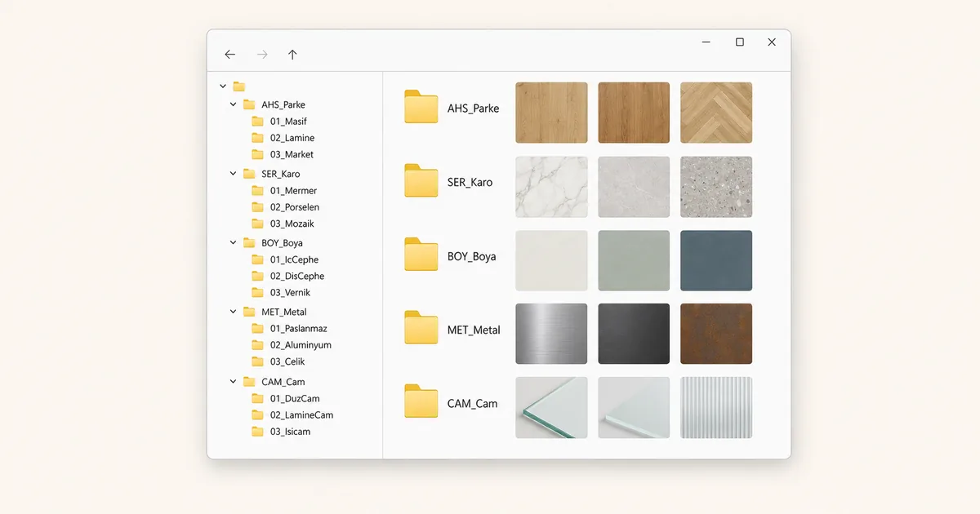Image resolution: width=980 pixels, height=514 pixels.
Task: Open the rusty brown steel thumbnail
Action: [716, 334]
